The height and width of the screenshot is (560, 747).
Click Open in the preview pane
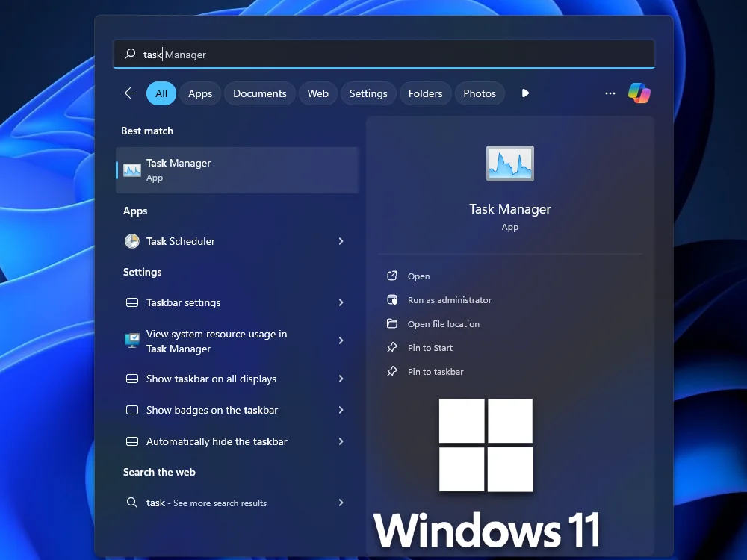419,276
